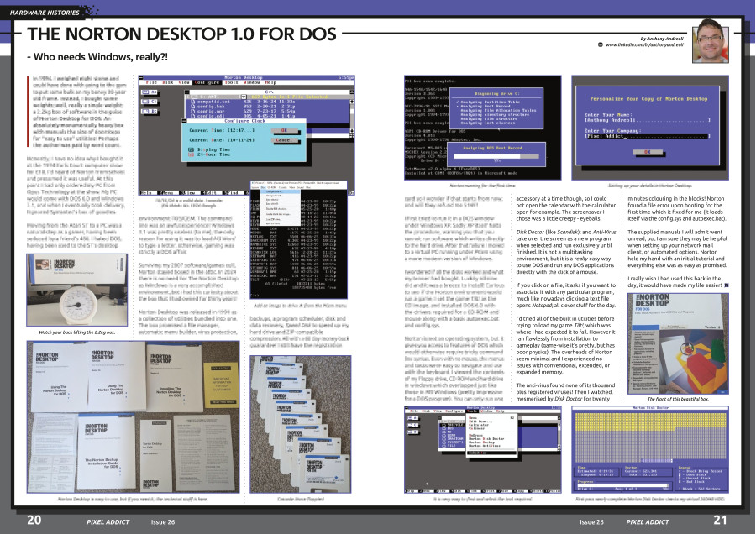
Task: Select Calculator in Tools menu
Action: (x=479, y=425)
